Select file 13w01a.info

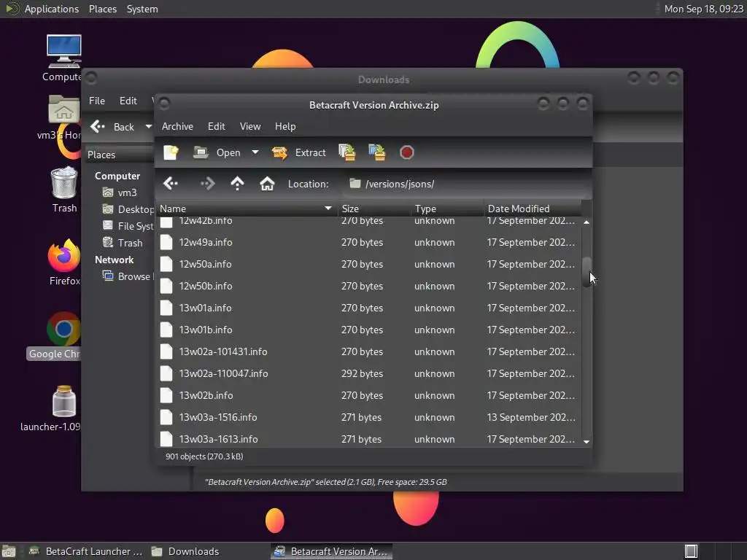368,308
